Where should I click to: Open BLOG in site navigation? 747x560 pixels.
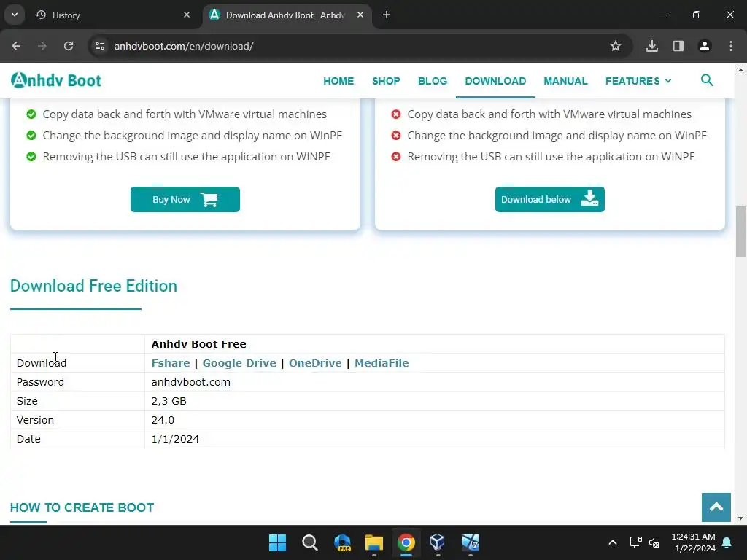tap(433, 81)
